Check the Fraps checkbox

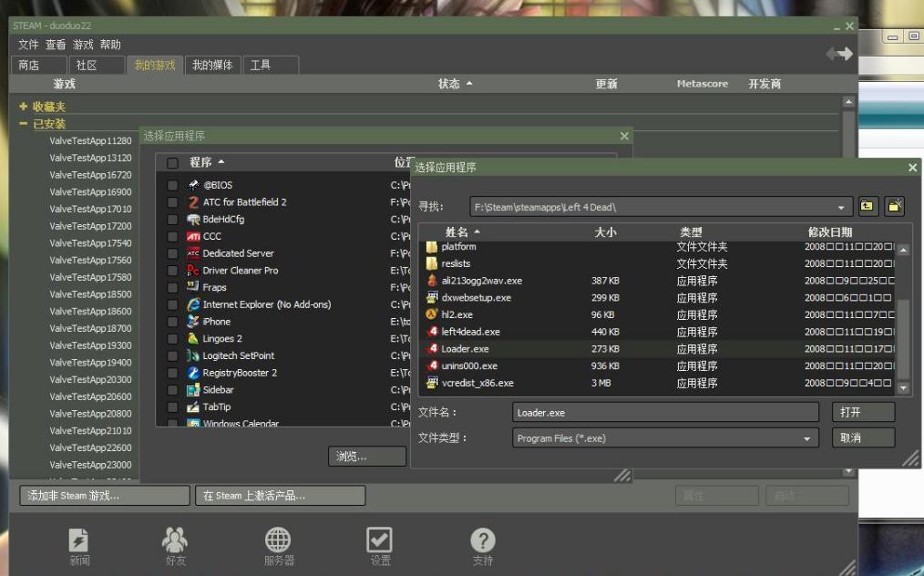pos(171,287)
